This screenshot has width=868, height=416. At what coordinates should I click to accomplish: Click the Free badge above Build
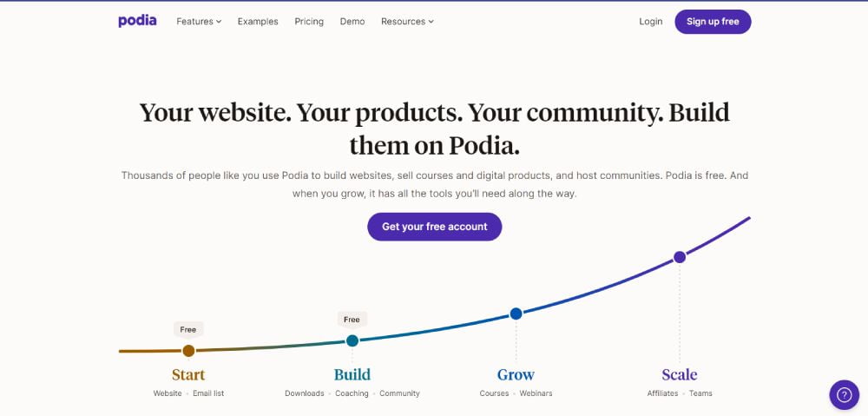click(352, 320)
